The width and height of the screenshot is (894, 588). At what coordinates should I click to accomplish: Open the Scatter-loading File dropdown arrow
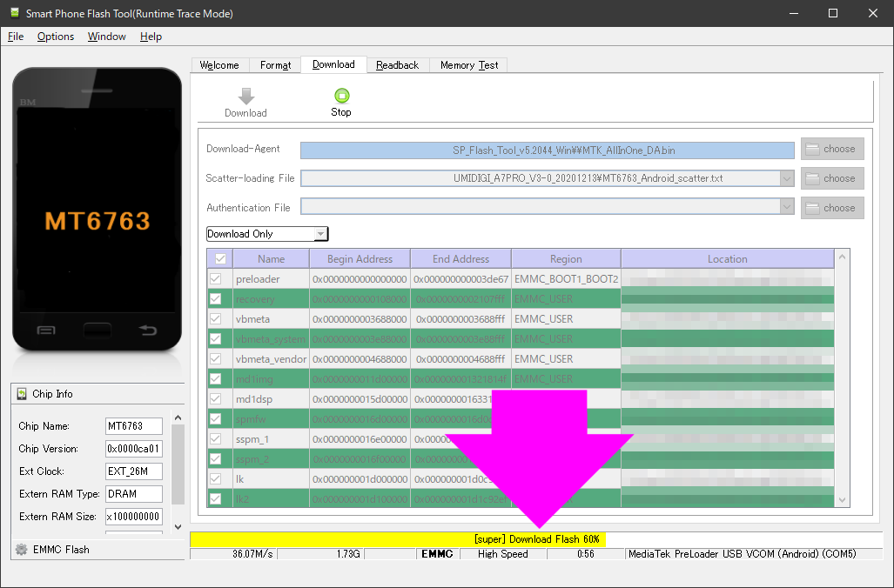point(787,178)
